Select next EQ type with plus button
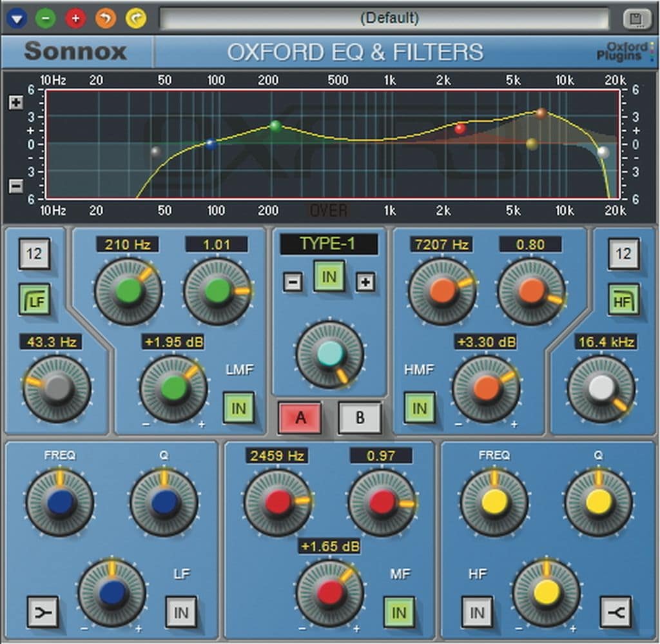Screen dimensions: 660x644 [x=365, y=282]
